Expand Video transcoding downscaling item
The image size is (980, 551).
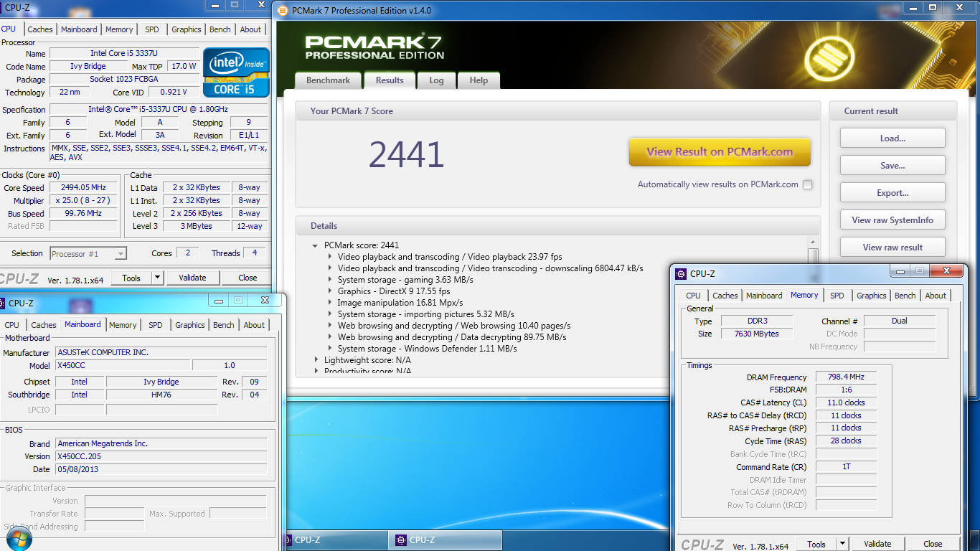[x=330, y=268]
